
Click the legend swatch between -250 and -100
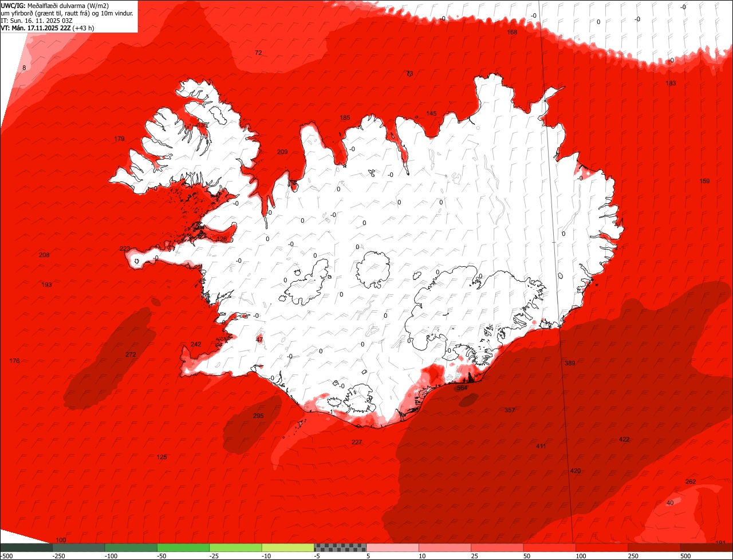(78, 547)
